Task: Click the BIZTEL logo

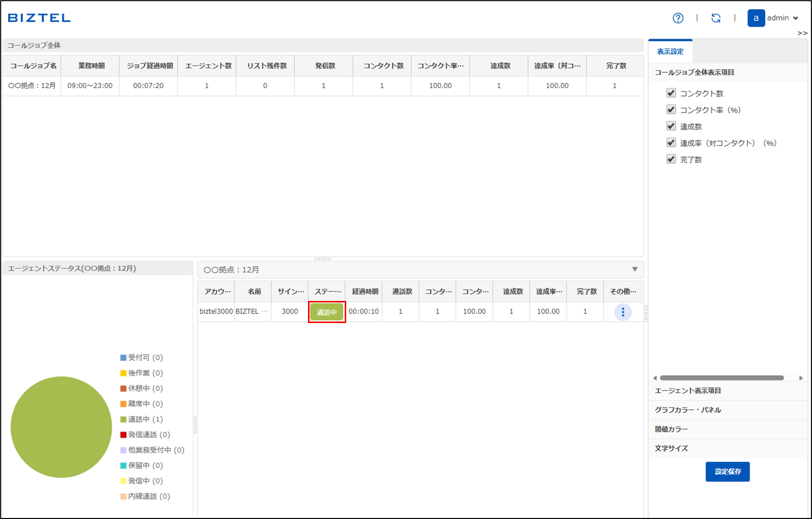Action: (x=39, y=18)
